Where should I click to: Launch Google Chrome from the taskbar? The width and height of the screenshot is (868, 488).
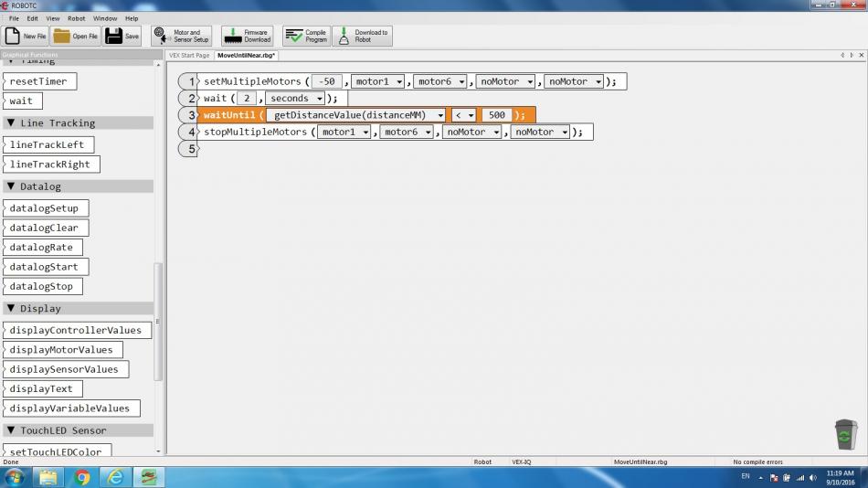pos(82,477)
